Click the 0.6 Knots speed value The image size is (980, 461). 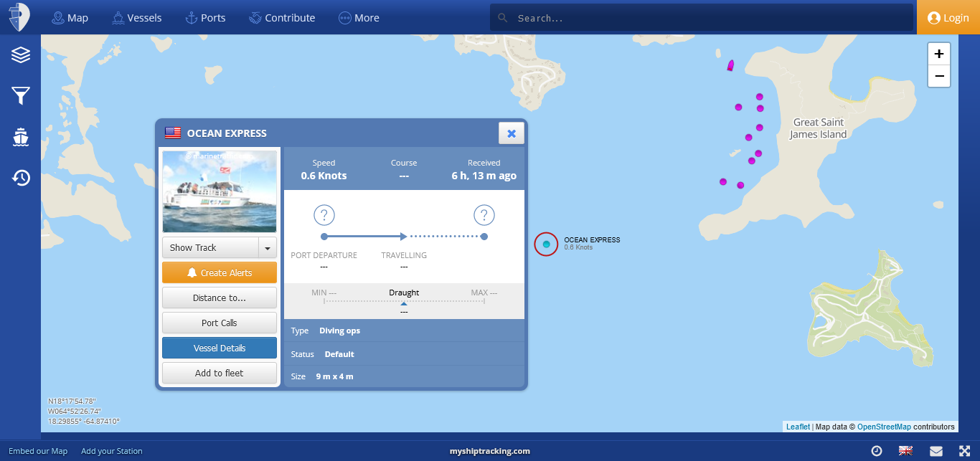[324, 176]
